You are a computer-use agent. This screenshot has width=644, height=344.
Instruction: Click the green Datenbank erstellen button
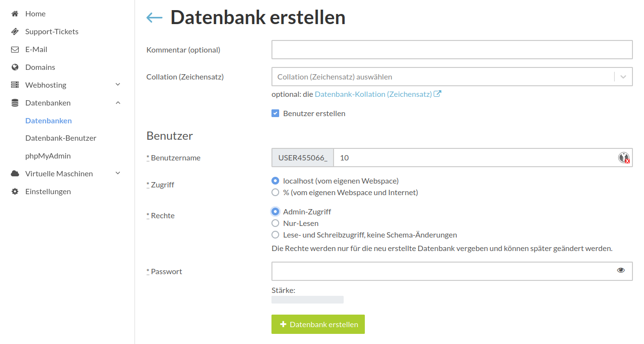coord(318,325)
